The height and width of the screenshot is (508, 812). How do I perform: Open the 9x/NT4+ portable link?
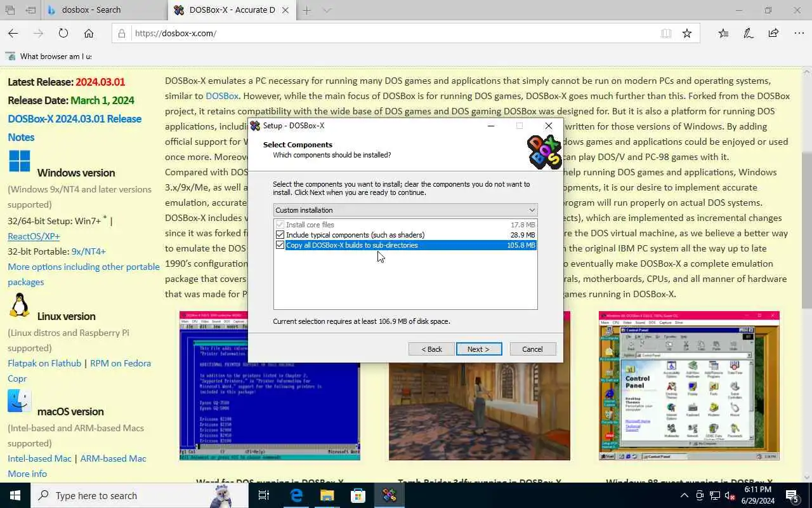[x=89, y=251]
